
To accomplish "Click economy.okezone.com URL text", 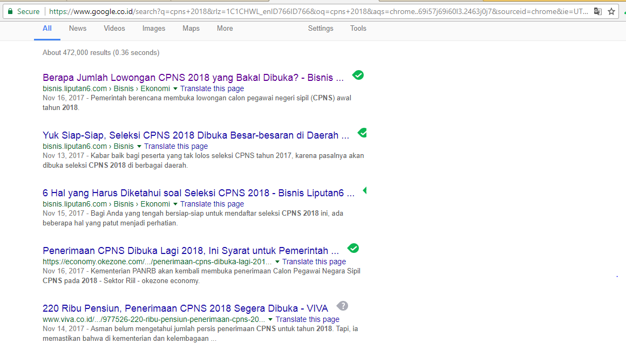I will (157, 262).
